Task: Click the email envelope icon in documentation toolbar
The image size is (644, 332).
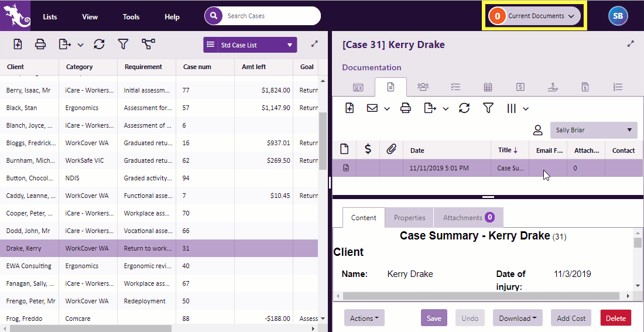Action: coord(372,108)
